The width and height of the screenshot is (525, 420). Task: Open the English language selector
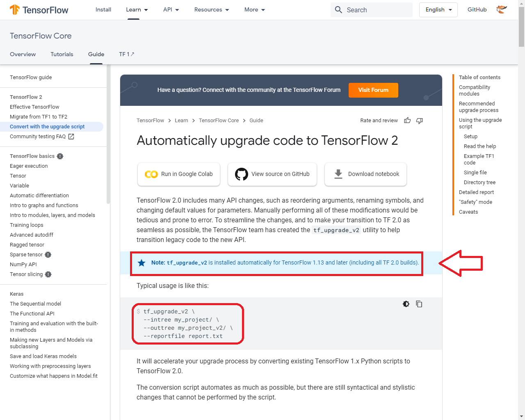pos(438,10)
